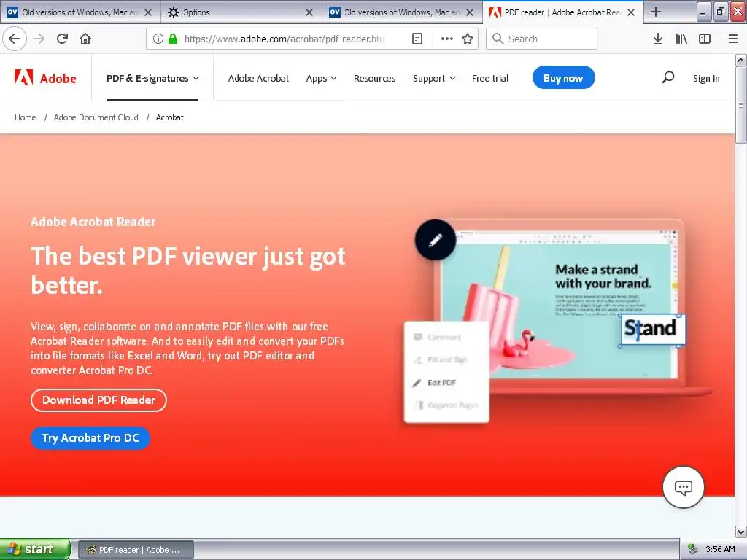Bookmark this page with the star
The image size is (747, 560).
[x=468, y=39]
